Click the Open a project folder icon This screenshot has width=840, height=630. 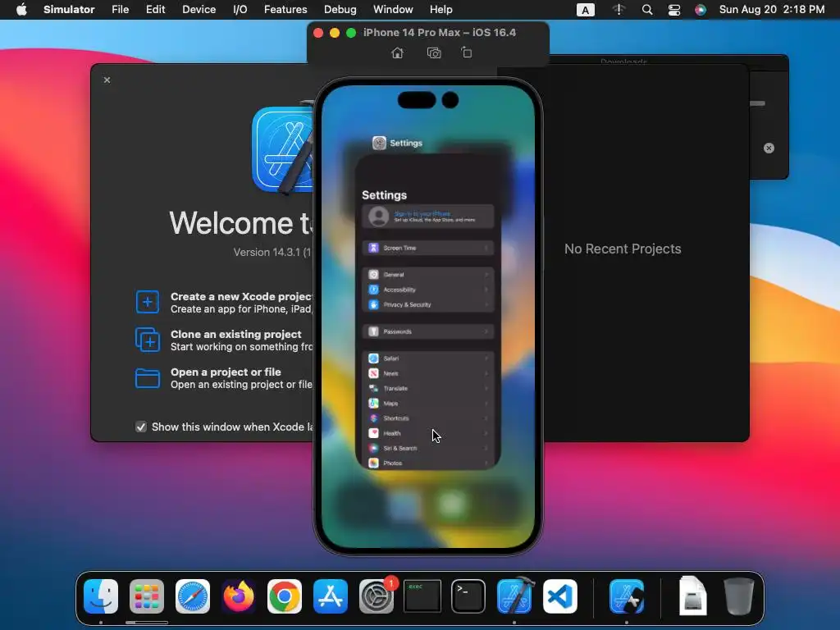tap(148, 377)
